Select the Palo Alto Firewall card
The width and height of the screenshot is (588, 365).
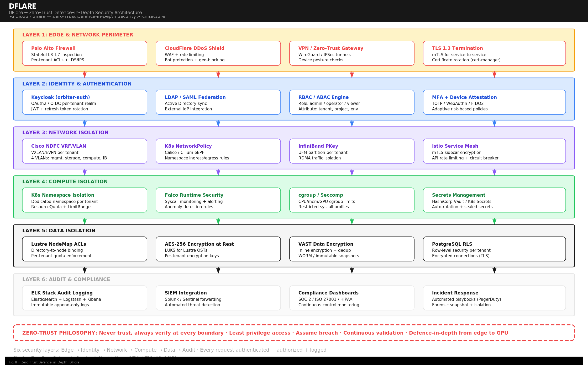pyautogui.click(x=85, y=53)
